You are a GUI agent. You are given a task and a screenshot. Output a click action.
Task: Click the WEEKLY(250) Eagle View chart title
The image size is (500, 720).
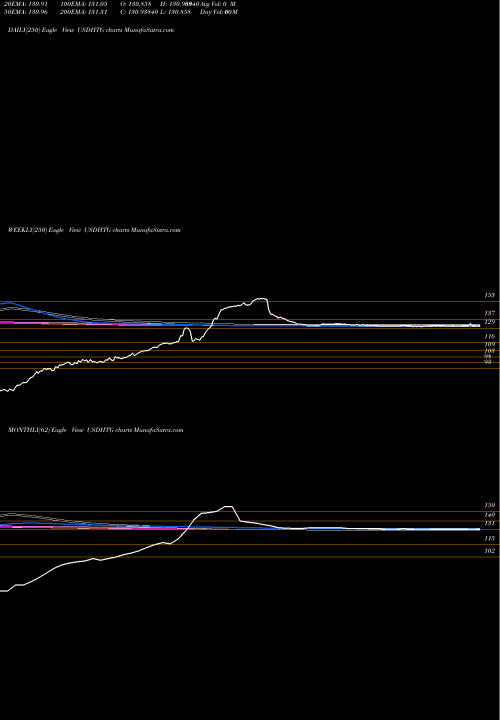coord(94,230)
